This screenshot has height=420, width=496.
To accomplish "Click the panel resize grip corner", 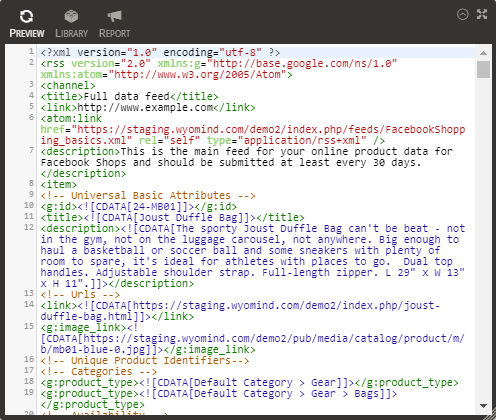I will [x=489, y=414].
